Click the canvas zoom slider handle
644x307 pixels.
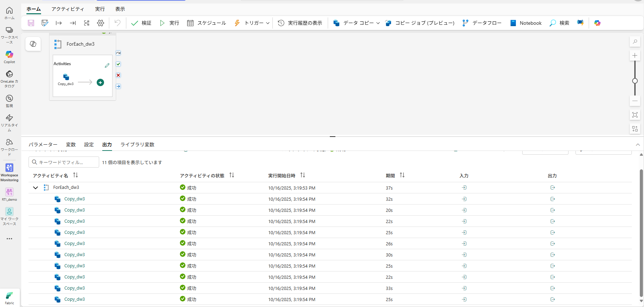(x=635, y=81)
